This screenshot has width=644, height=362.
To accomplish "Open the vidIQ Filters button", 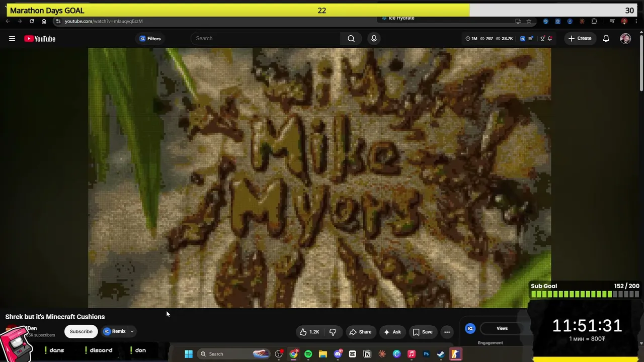I will 150,39.
